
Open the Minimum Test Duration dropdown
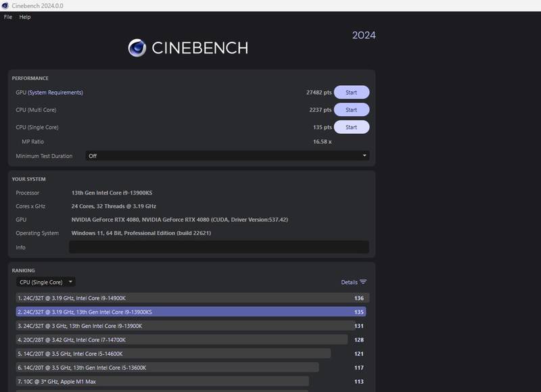(227, 156)
